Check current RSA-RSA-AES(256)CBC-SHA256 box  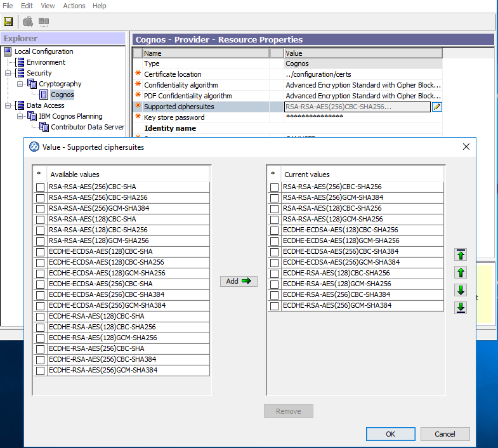275,187
